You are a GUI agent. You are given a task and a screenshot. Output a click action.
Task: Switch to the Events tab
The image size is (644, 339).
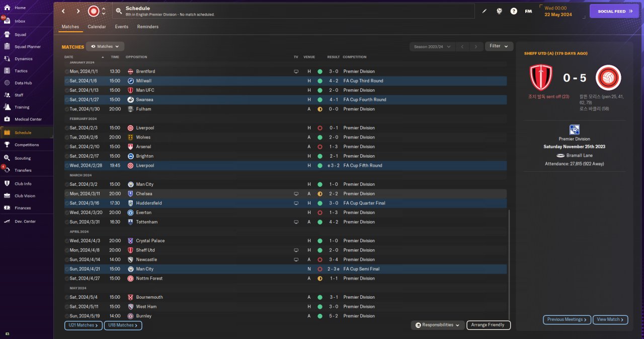pyautogui.click(x=121, y=27)
